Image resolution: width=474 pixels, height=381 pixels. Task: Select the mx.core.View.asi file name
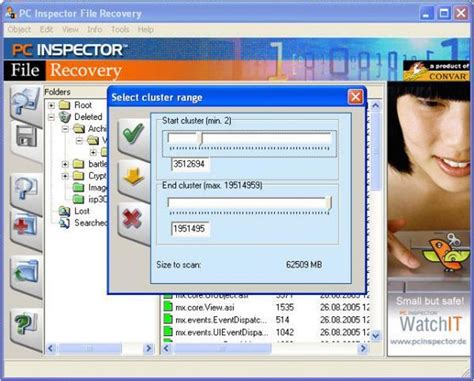click(205, 307)
